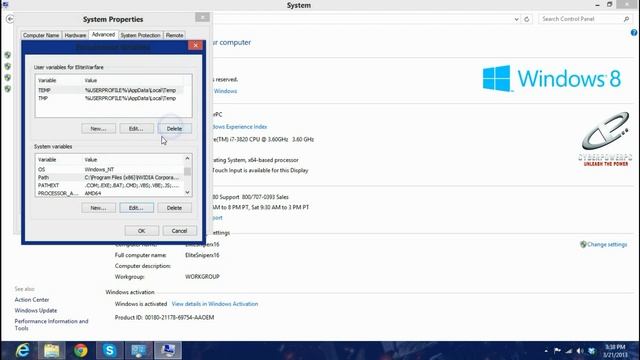Viewport: 640px width, 360px height.
Task: Close the Environment Variables dialog
Action: click(x=196, y=45)
